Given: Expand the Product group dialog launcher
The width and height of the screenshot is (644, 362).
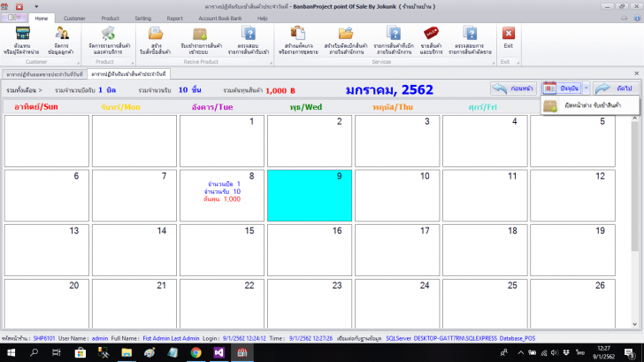Looking at the screenshot, I should coord(133,63).
